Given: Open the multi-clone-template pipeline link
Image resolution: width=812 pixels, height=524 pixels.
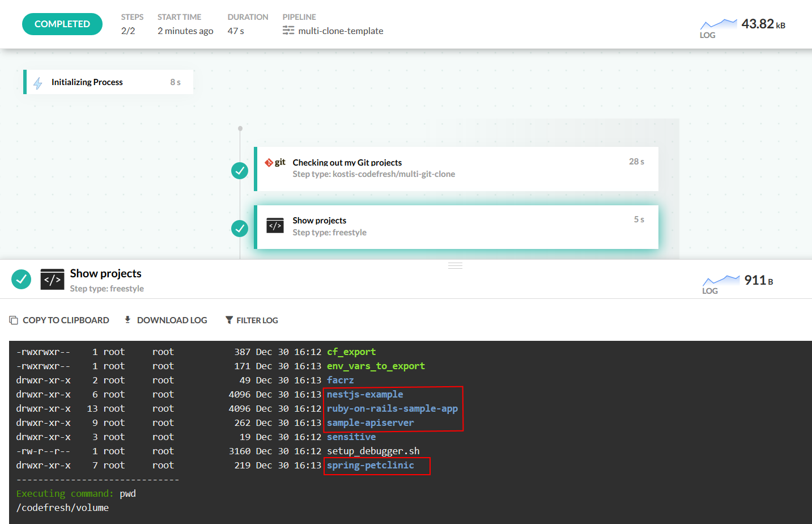Looking at the screenshot, I should pyautogui.click(x=341, y=31).
